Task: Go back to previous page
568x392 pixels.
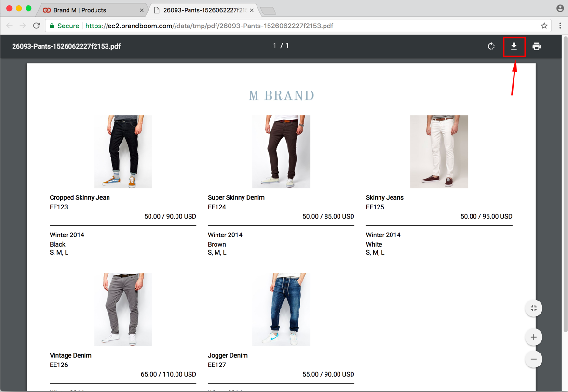Action: pos(10,26)
